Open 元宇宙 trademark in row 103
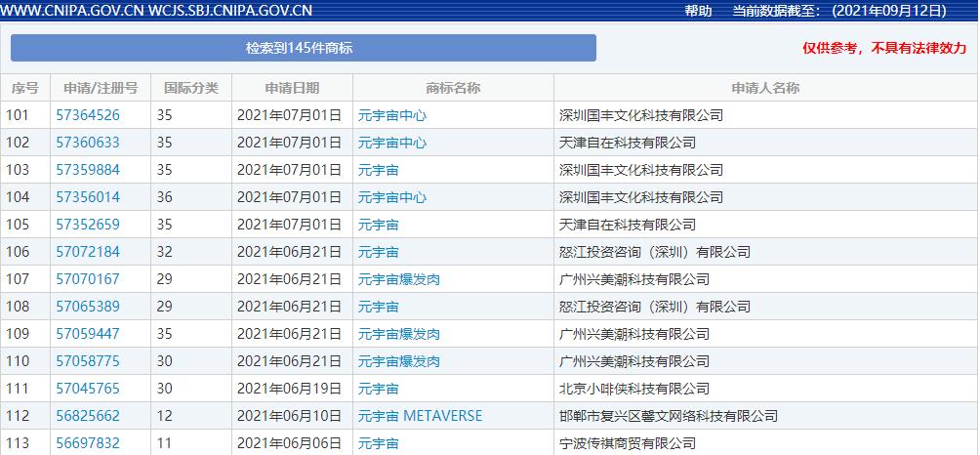 (378, 170)
